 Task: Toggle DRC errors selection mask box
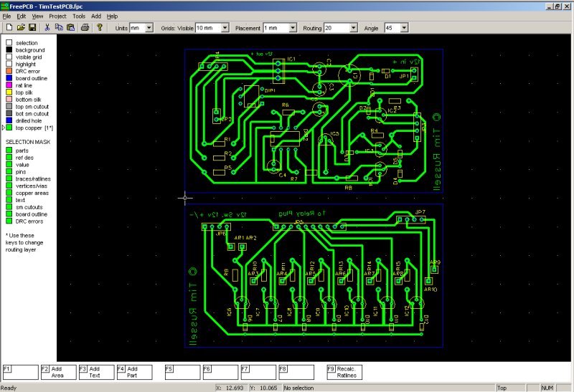point(9,221)
